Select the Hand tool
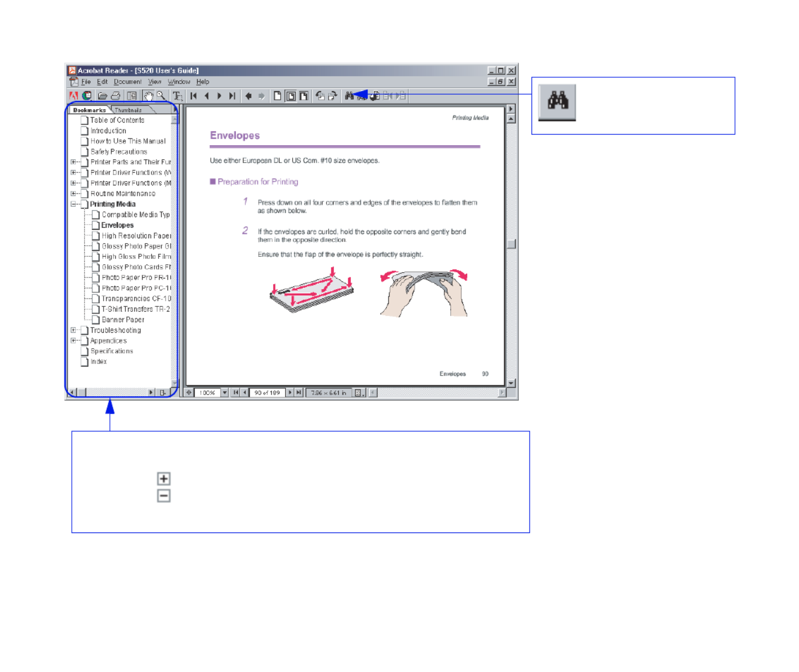The height and width of the screenshot is (672, 799). (148, 96)
